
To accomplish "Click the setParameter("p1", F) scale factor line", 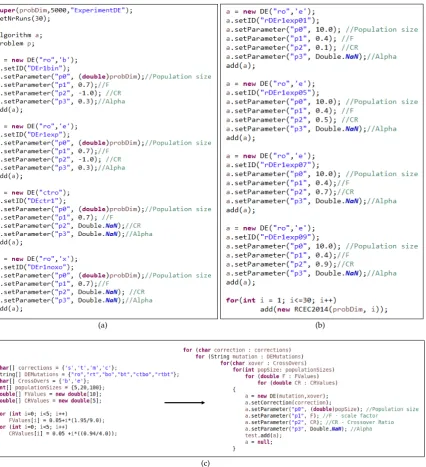I will [311, 416].
